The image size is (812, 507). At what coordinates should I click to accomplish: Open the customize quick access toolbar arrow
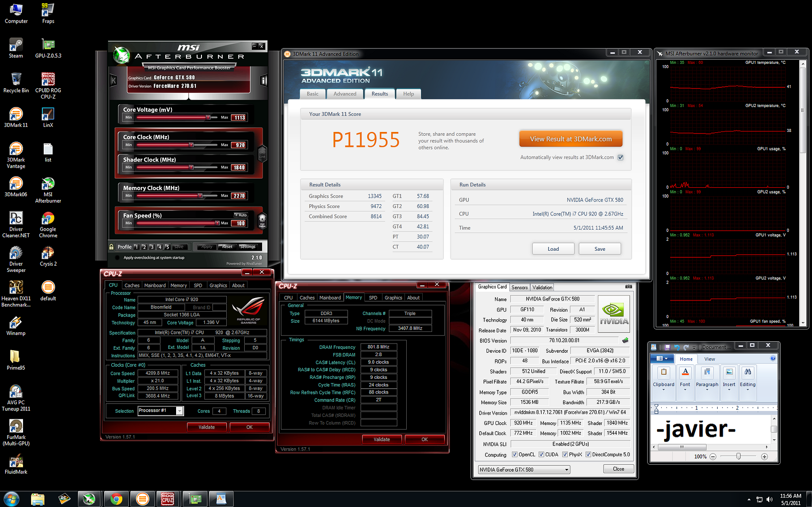click(x=694, y=348)
